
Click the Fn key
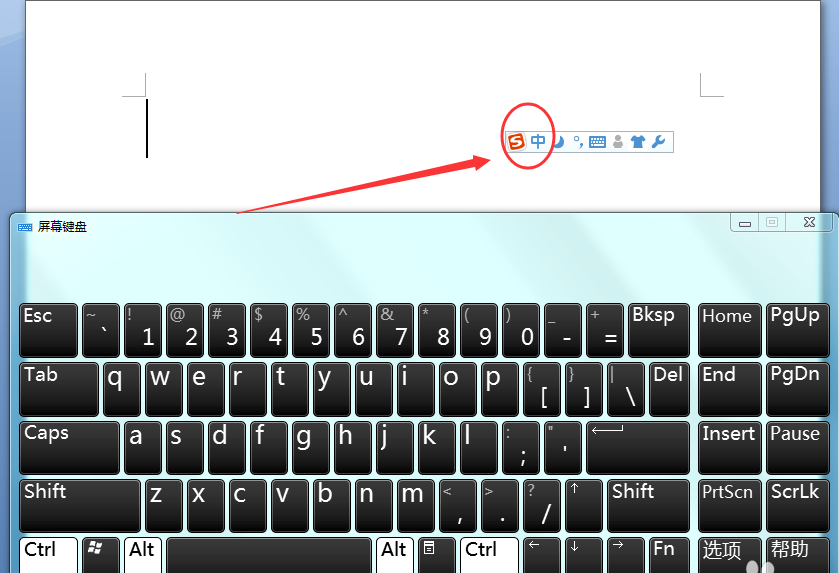[669, 555]
